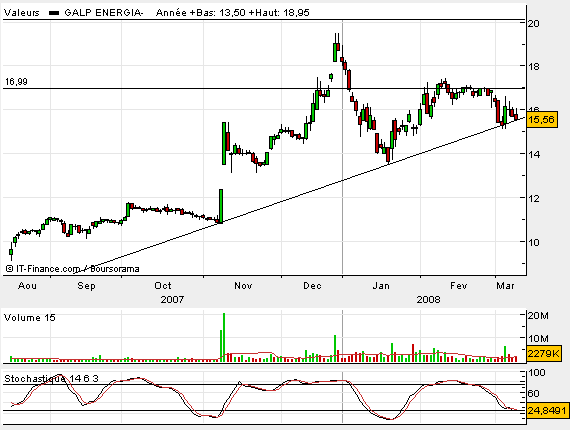Viewport: 570px width, 430px height.
Task: Click the '12' price axis label
Action: click(x=533, y=198)
